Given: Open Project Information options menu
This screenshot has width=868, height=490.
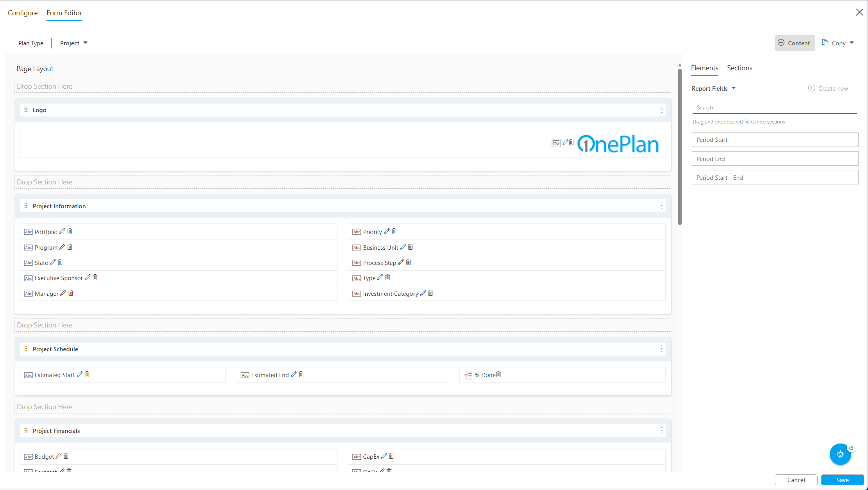Looking at the screenshot, I should pos(662,206).
